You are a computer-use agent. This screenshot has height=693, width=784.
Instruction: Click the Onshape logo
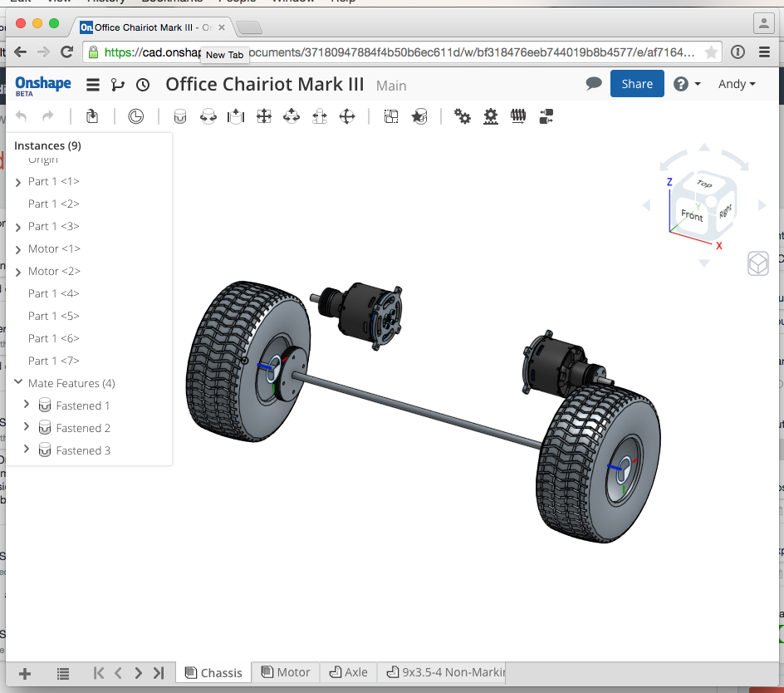point(43,85)
